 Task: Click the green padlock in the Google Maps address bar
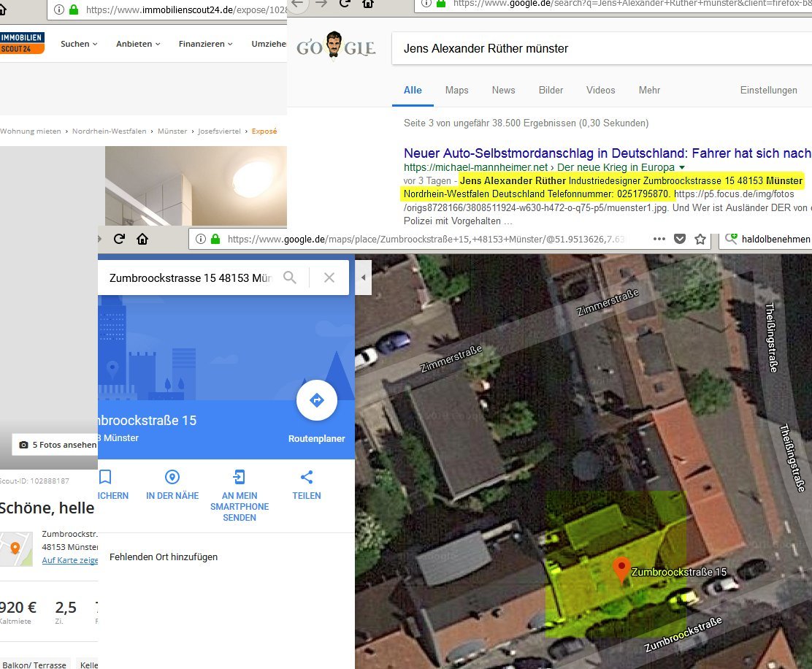click(x=215, y=239)
